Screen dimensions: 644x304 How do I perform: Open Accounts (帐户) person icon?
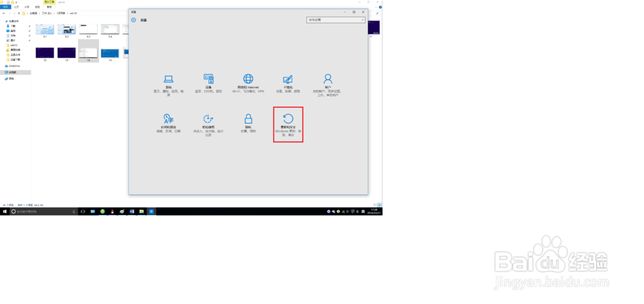click(x=327, y=79)
